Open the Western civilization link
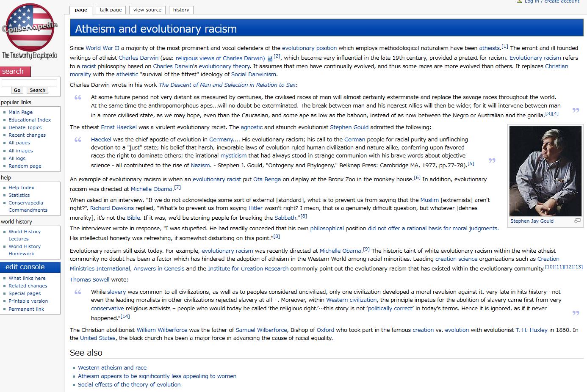Viewport: 587px width, 392px height. click(x=352, y=300)
